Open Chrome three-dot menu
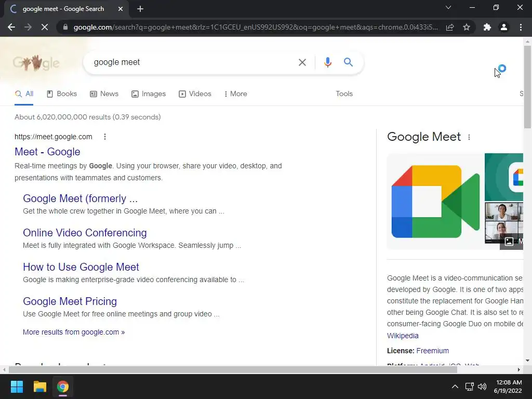Viewport: 532px width, 399px height. click(x=521, y=27)
